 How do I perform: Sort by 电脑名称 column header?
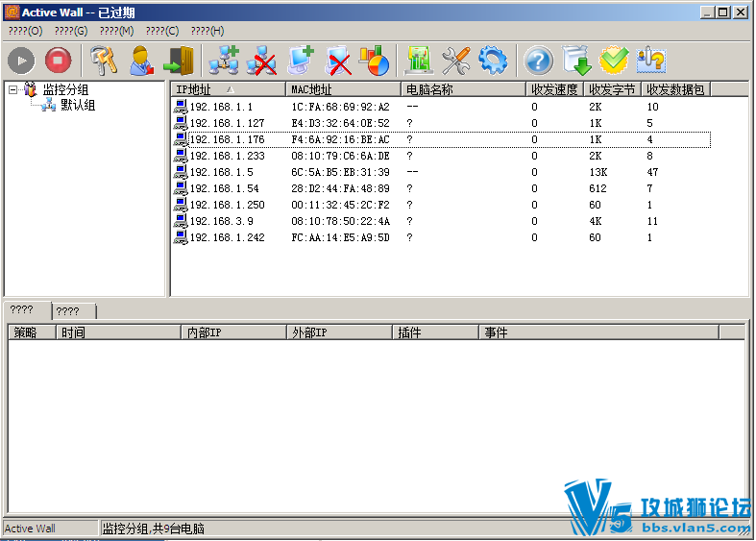[x=464, y=89]
